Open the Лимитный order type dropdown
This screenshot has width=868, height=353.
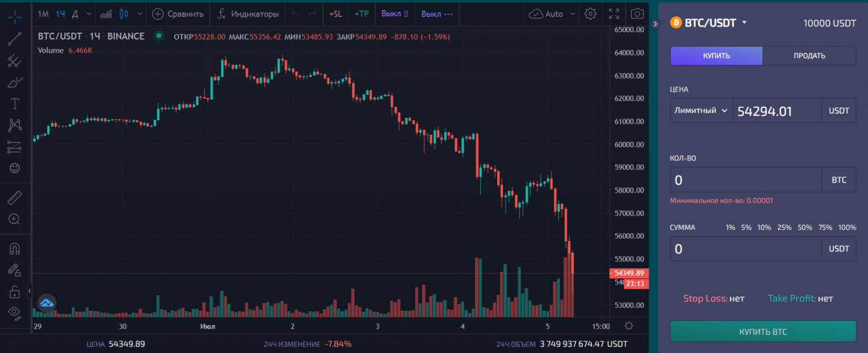point(701,111)
